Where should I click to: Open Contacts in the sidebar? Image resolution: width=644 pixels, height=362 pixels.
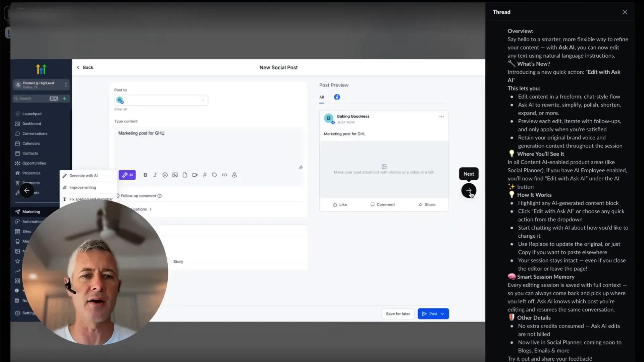(30, 154)
